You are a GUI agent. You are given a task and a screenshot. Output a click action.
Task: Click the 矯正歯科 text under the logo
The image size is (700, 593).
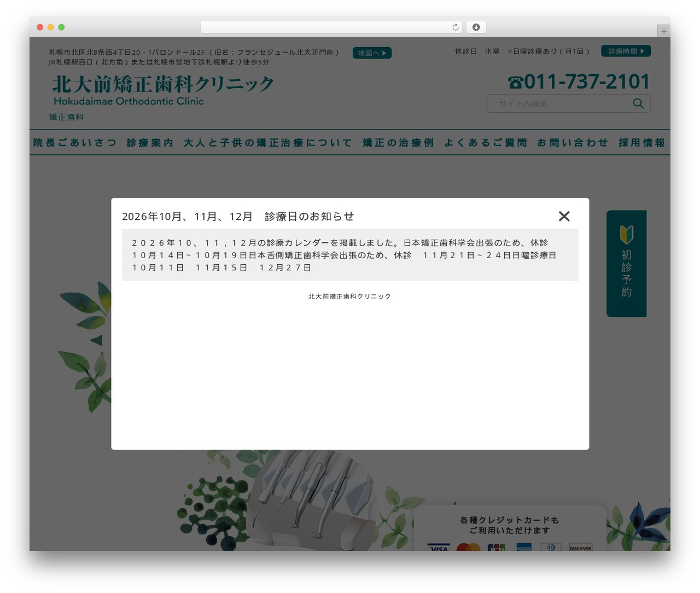click(67, 117)
